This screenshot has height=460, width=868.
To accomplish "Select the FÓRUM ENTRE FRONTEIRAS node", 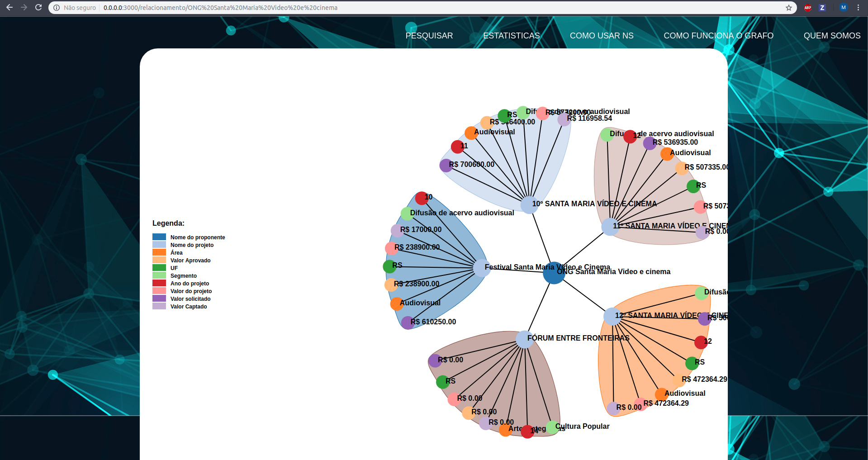I will coord(524,339).
